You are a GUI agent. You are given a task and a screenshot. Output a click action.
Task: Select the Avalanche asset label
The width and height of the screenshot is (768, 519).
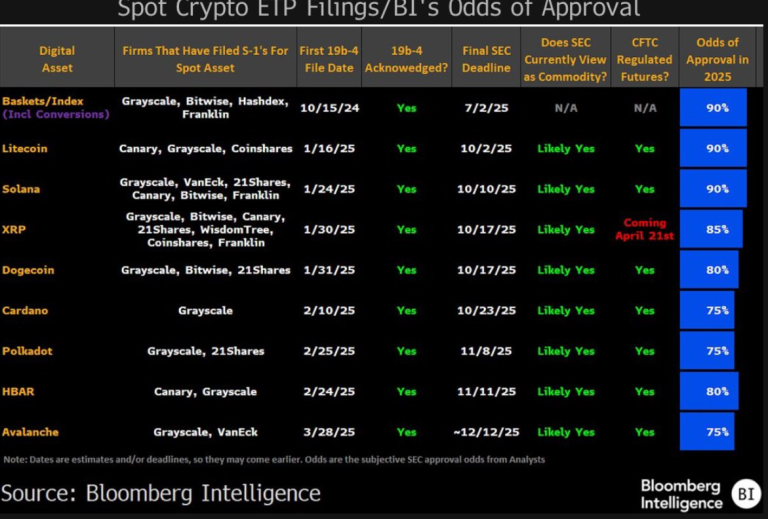coord(30,432)
